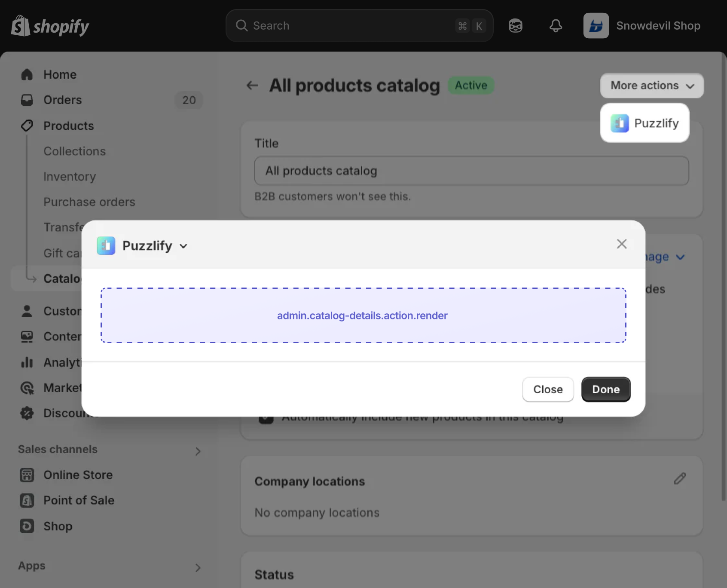Click the Done button
The width and height of the screenshot is (727, 588).
tap(606, 389)
